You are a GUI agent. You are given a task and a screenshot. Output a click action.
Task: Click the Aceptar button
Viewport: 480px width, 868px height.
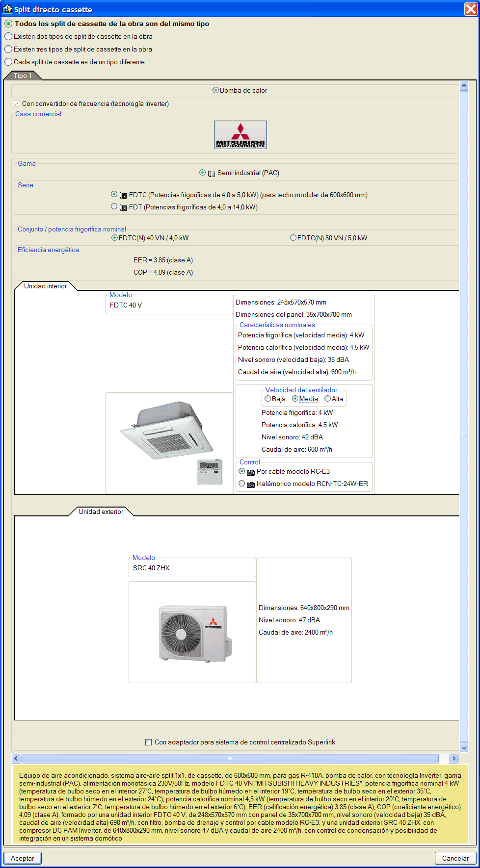(23, 858)
